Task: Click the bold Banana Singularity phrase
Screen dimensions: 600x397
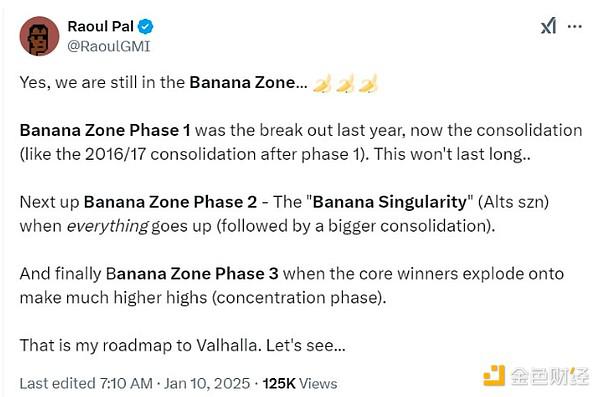Action: tap(390, 202)
